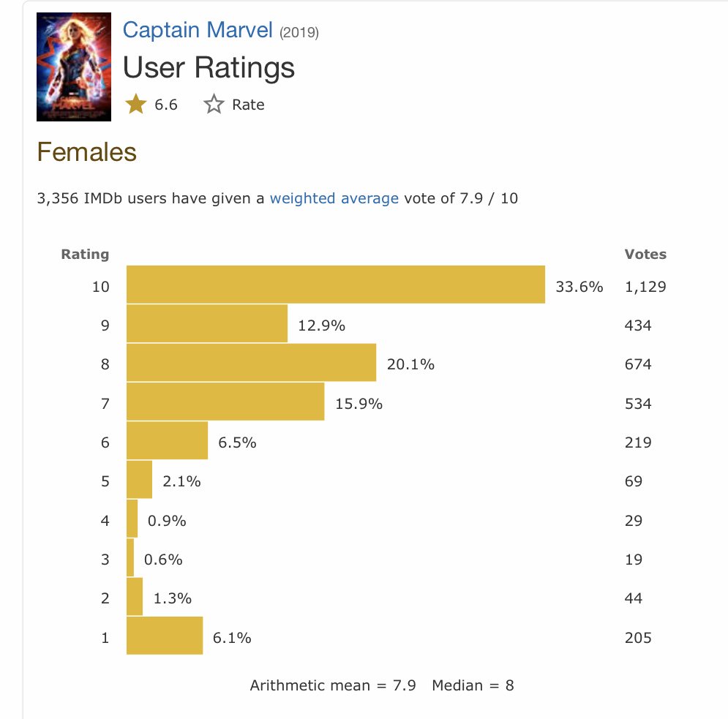
Task: Click the rating 6 bar at 6.5%
Action: 167,441
